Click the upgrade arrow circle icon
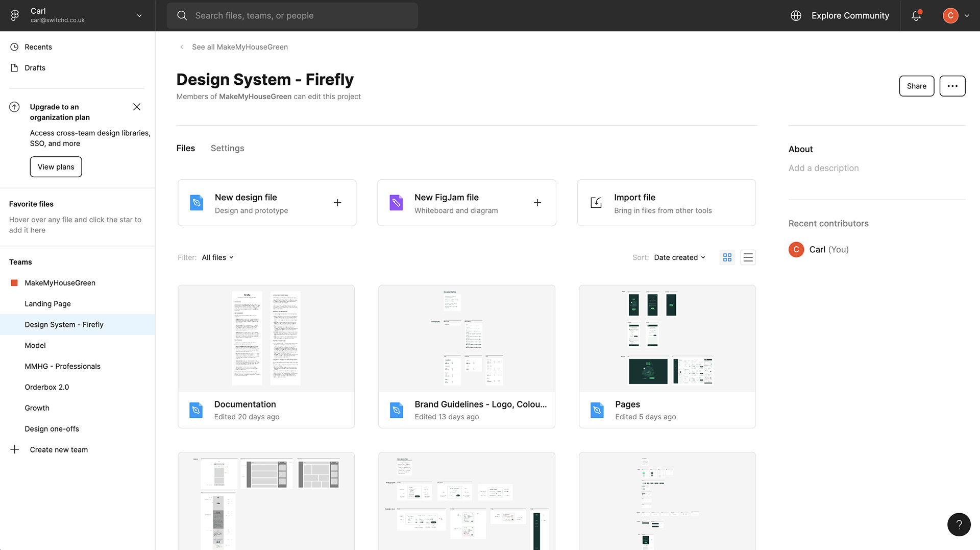The height and width of the screenshot is (550, 980). click(x=14, y=107)
